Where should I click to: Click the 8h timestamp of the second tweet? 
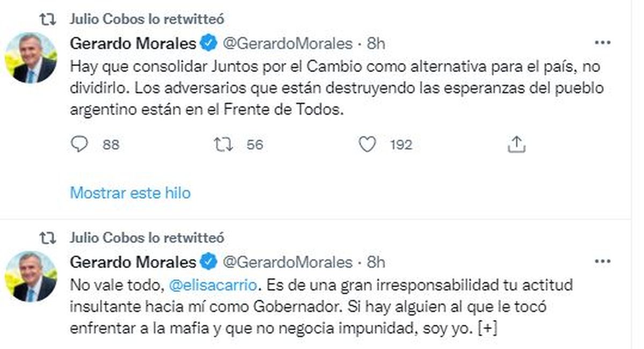tap(376, 262)
